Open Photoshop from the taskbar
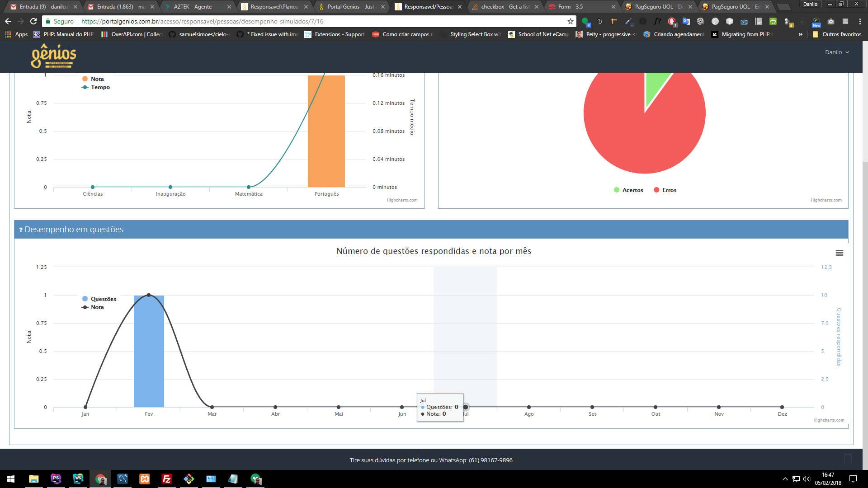The image size is (868, 488). pyautogui.click(x=56, y=479)
